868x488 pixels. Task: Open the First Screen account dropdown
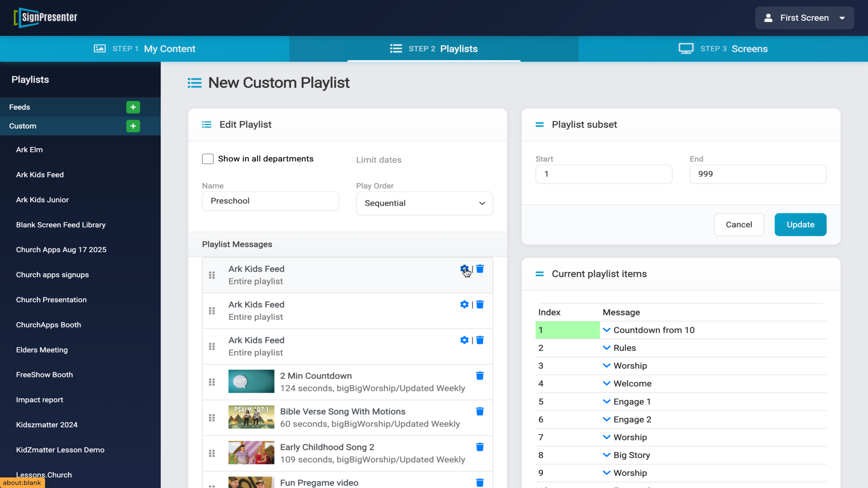click(x=804, y=18)
